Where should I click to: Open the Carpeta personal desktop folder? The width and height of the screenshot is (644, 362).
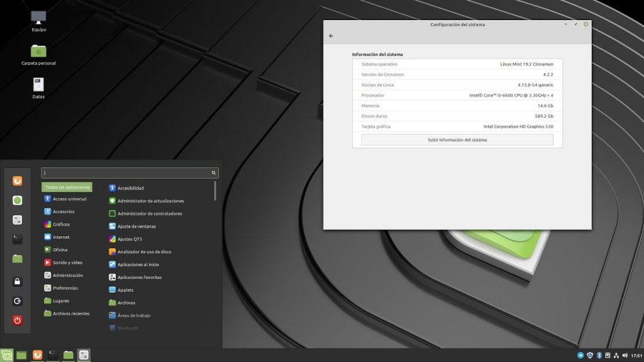pyautogui.click(x=38, y=55)
